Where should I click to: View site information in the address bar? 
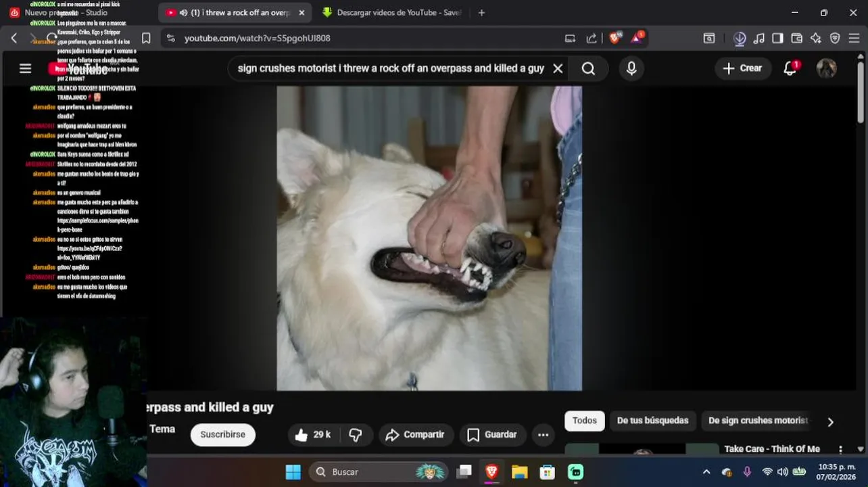pos(170,39)
